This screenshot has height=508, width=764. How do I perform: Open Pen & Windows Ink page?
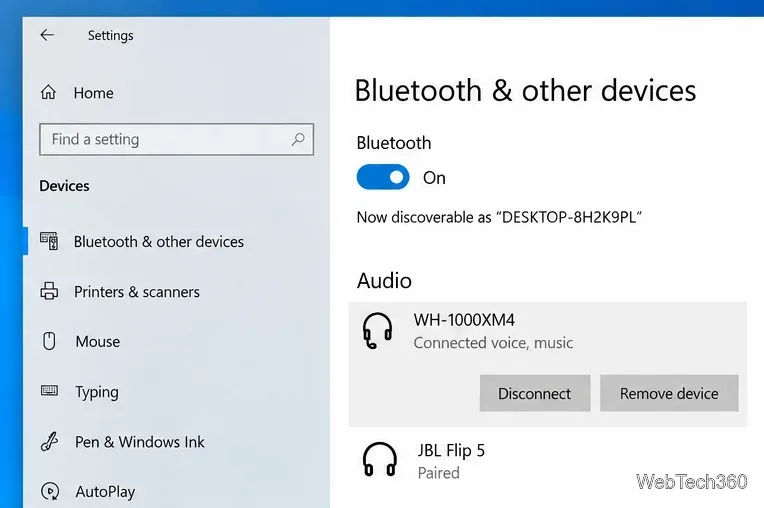click(x=140, y=442)
